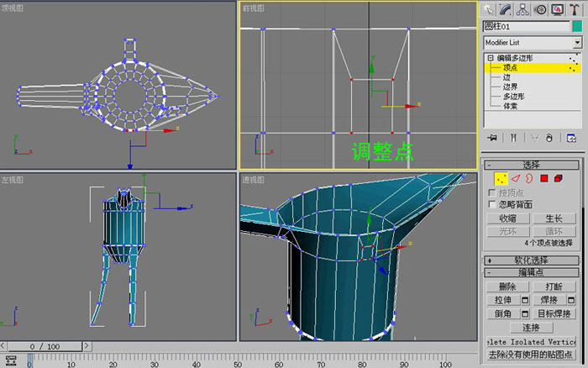Enable the 忽略背面 checkbox
Viewport: 588px width, 368px height.
(x=492, y=204)
